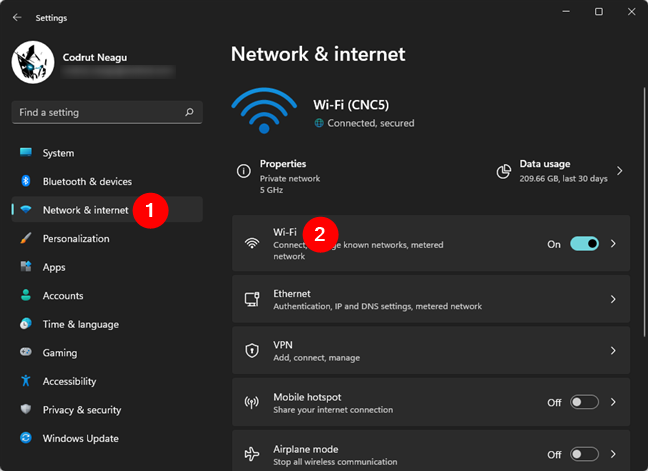
Task: Click the Network & internet sidebar Wi-Fi icon
Action: tap(26, 209)
